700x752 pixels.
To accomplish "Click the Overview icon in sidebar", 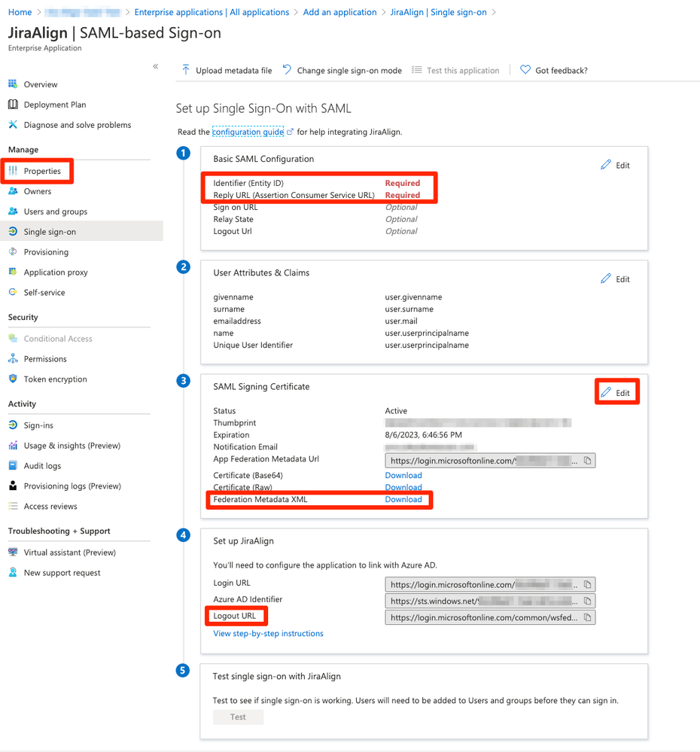I will coord(13,84).
